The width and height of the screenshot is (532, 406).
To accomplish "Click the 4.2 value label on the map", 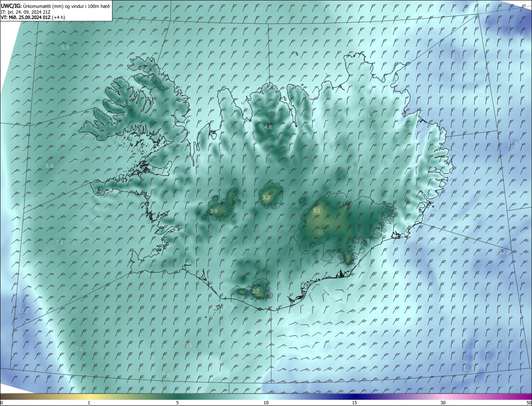I will [99, 191].
